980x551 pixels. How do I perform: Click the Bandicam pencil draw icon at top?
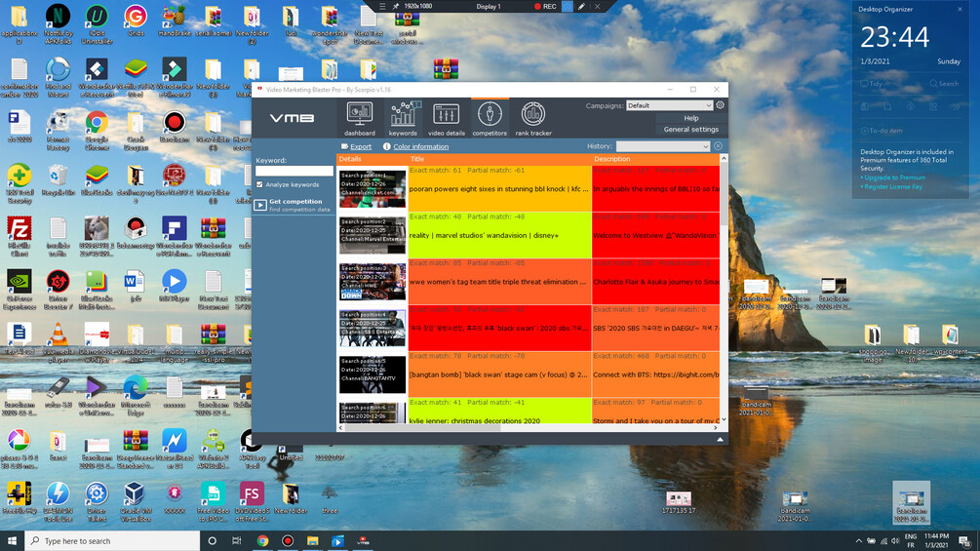coord(581,6)
